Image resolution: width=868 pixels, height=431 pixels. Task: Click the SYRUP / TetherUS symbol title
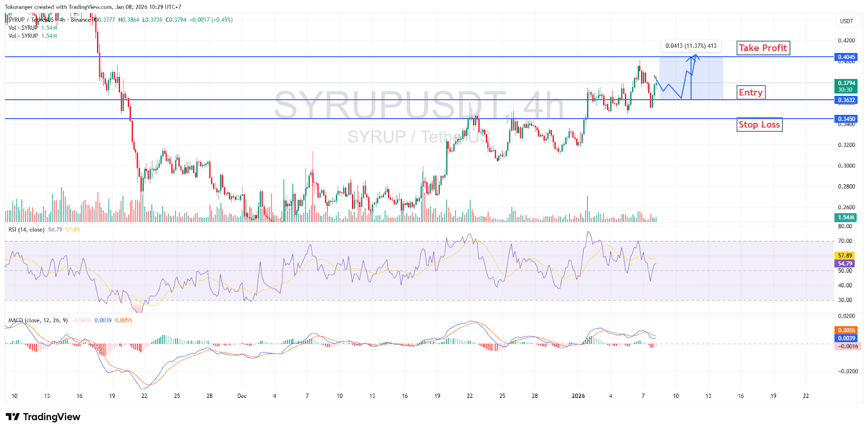click(31, 20)
